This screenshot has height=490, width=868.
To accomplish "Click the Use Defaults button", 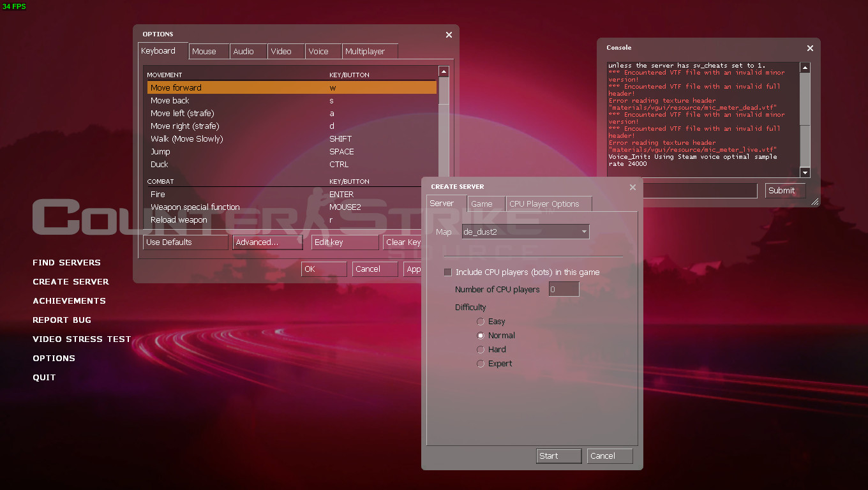I will (185, 242).
